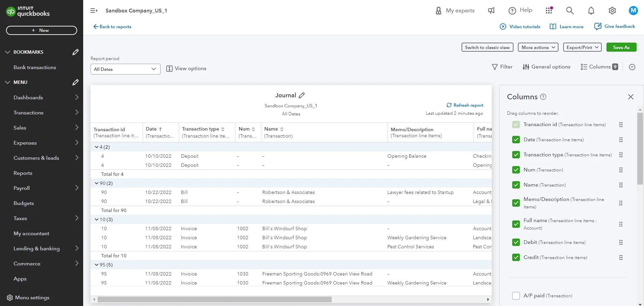Click the Save As button
The image size is (644, 306).
coord(621,47)
